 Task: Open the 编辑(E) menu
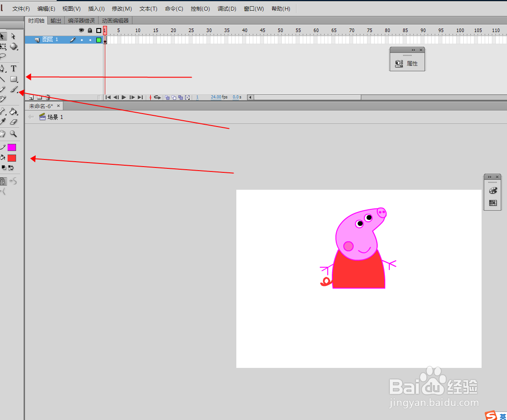pos(46,9)
